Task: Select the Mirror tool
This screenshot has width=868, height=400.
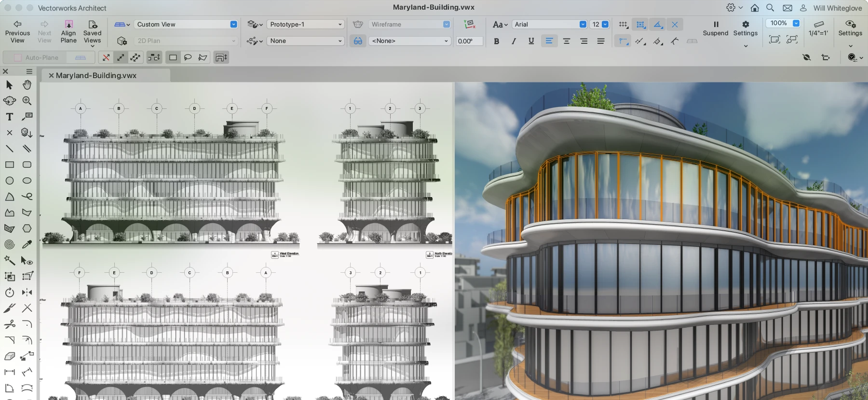Action: tap(27, 292)
